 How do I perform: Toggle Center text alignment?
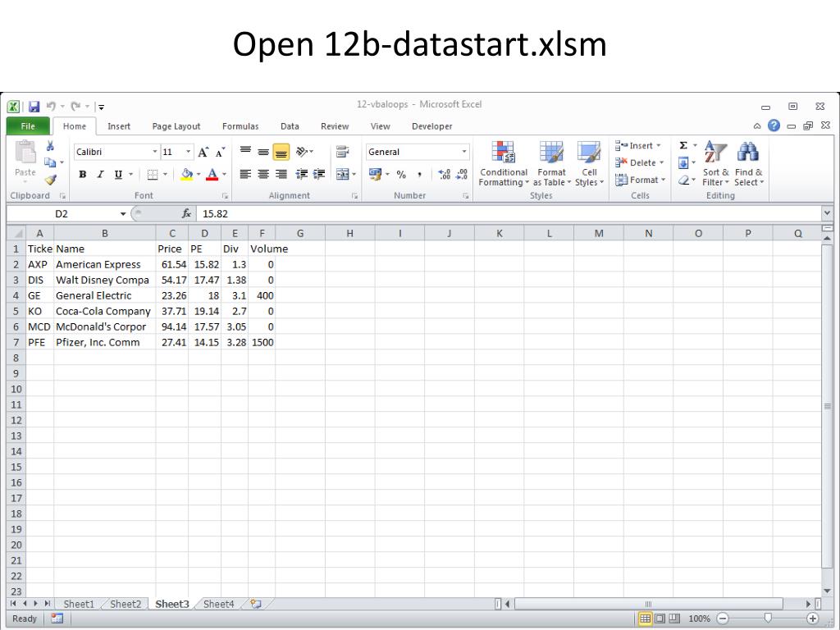tap(263, 174)
